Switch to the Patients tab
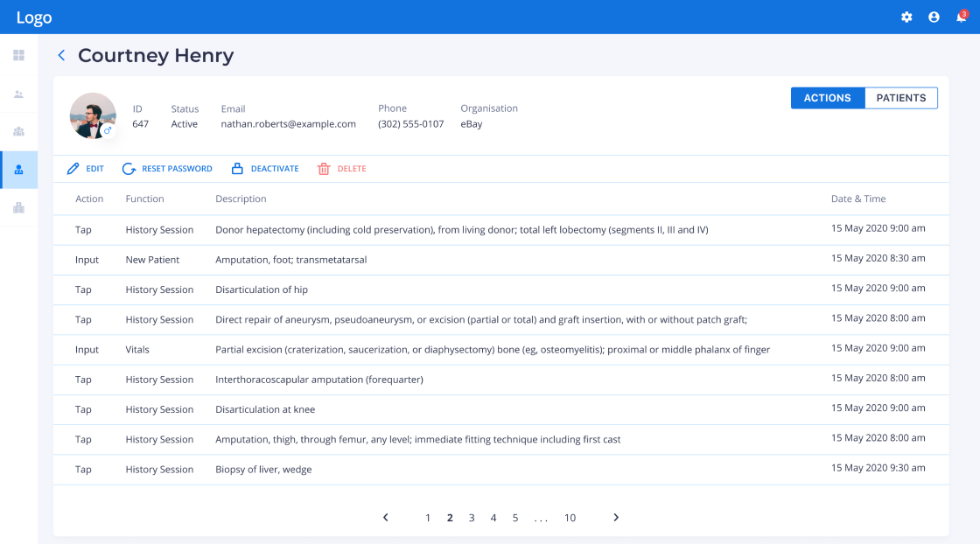Viewport: 980px width, 544px height. point(900,98)
